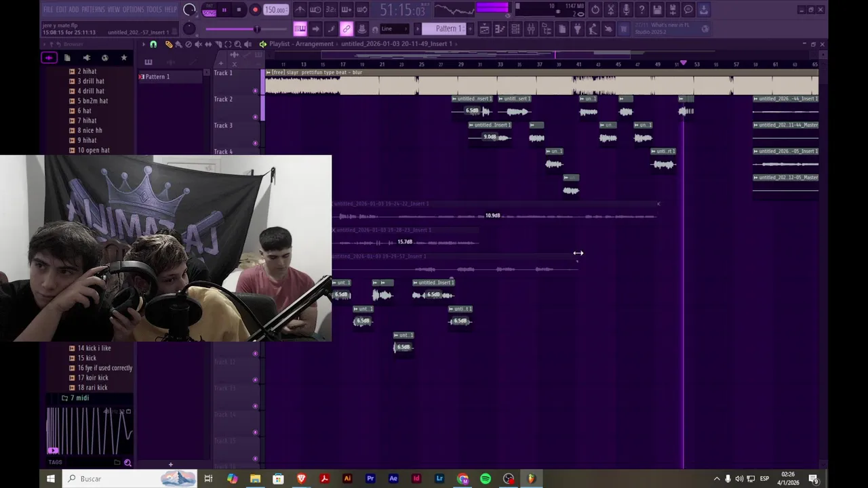Viewport: 868px width, 488px height.
Task: Open Premiere Pro from the taskbar
Action: click(x=370, y=479)
